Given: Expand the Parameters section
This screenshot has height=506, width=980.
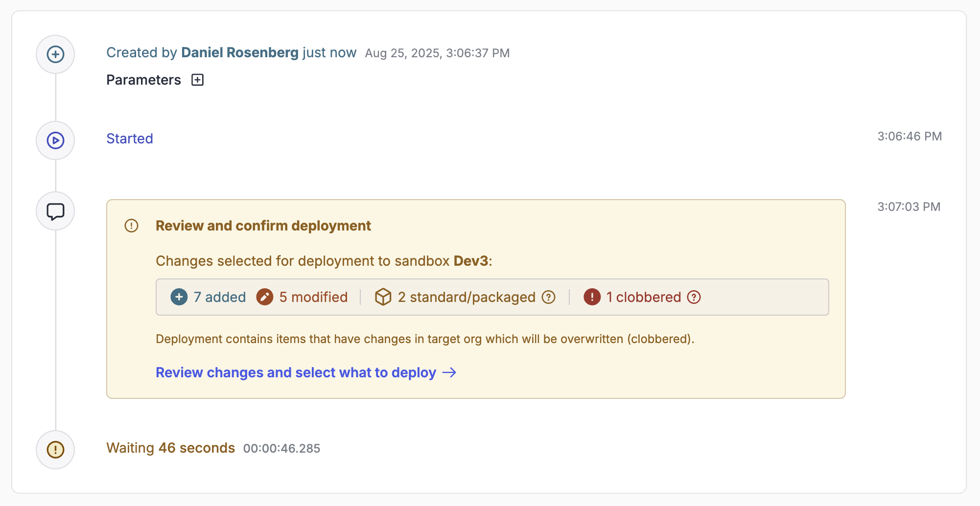Looking at the screenshot, I should click(197, 80).
